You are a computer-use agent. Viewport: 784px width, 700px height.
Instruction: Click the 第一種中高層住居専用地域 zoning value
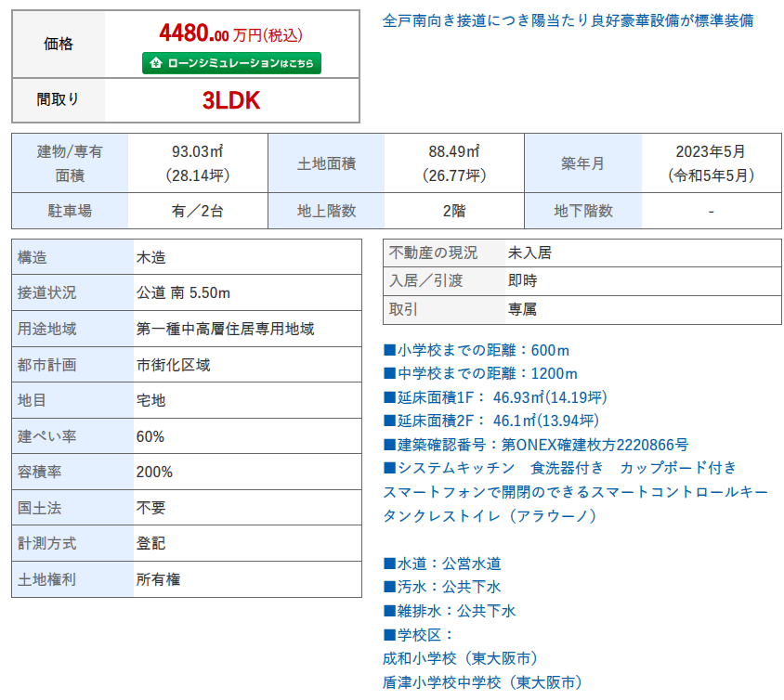point(225,329)
